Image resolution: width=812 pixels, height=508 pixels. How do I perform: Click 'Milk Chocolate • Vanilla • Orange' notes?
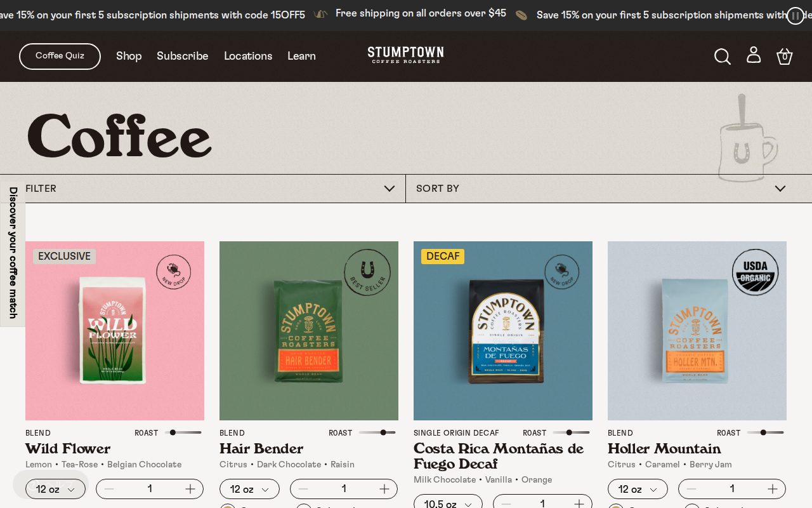483,480
